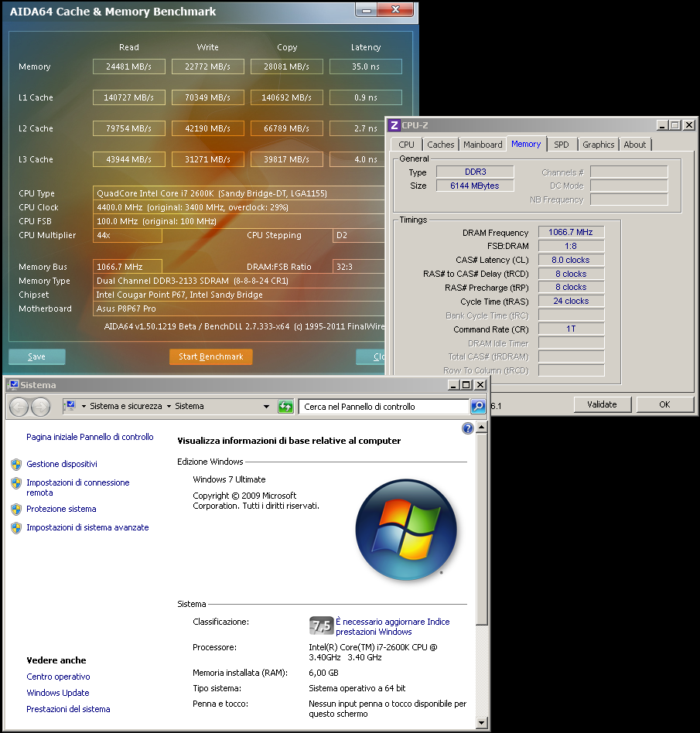Click the shield icon beside Impostazioni di connessione remota
The width and height of the screenshot is (700, 733).
(16, 483)
